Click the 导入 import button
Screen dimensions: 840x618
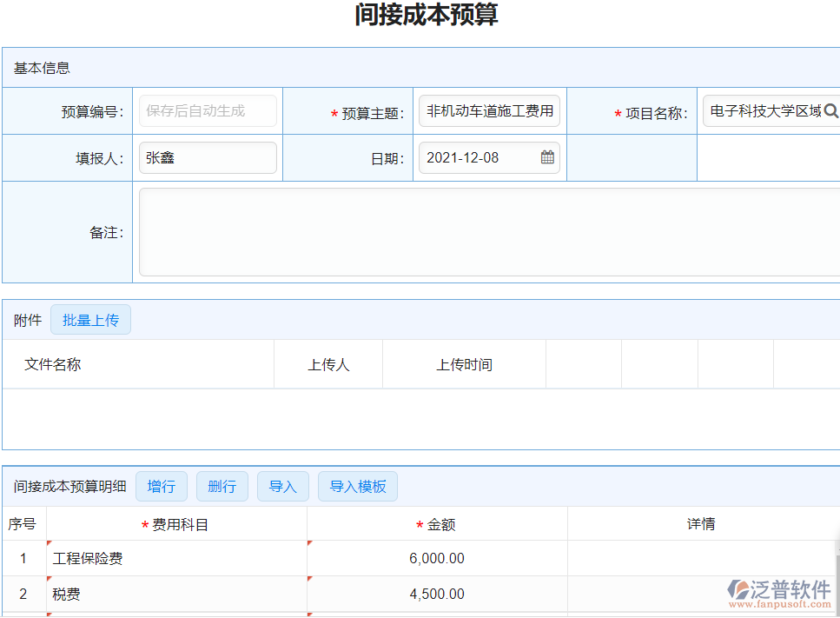pyautogui.click(x=282, y=486)
